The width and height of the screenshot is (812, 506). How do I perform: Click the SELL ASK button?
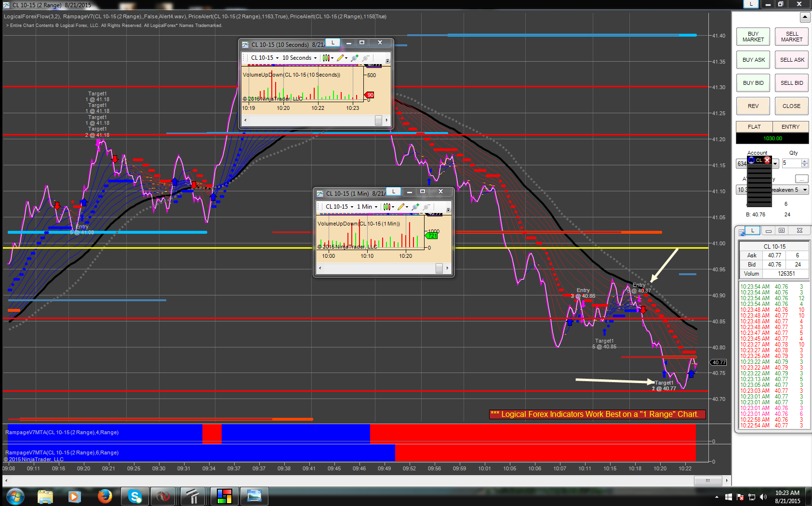[792, 60]
